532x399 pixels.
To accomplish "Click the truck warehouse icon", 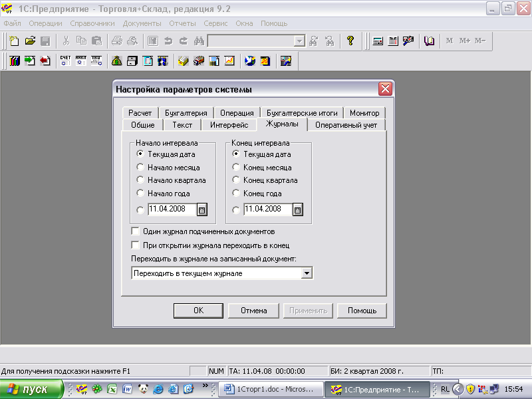I will (x=199, y=61).
